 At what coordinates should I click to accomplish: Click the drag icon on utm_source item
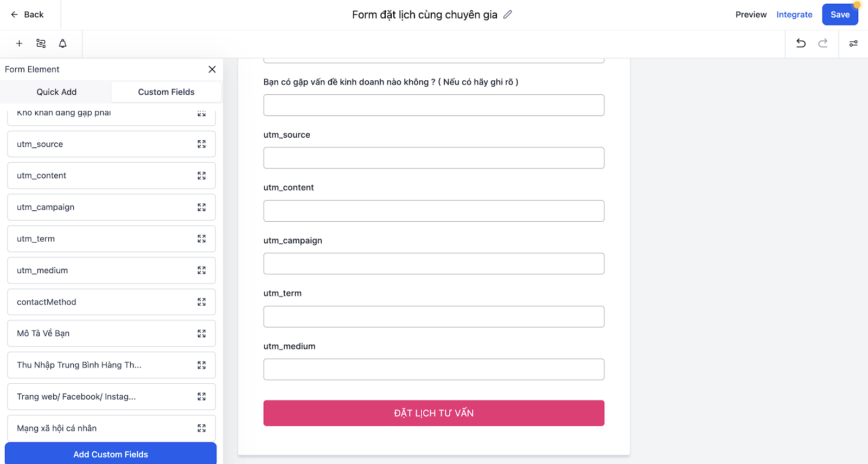(202, 144)
